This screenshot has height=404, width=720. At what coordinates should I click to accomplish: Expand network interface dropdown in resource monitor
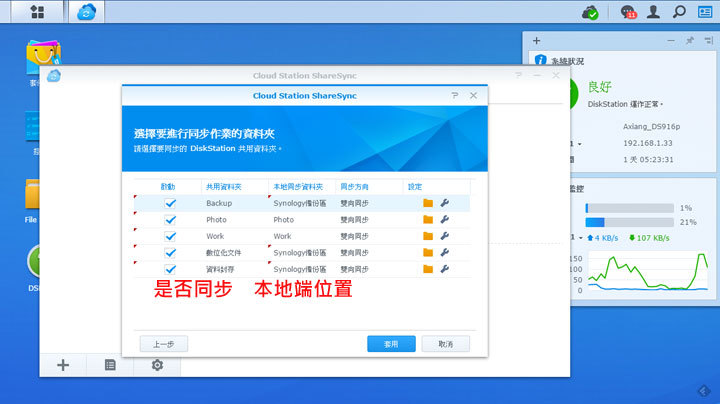[580, 238]
